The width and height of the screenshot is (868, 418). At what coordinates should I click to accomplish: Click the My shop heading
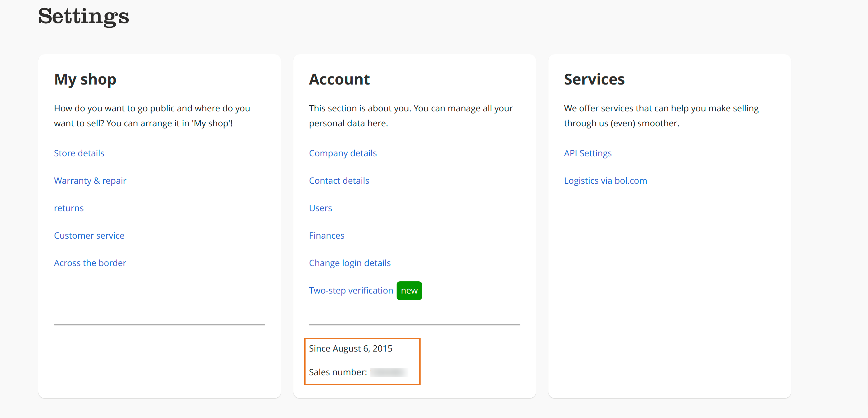(85, 79)
